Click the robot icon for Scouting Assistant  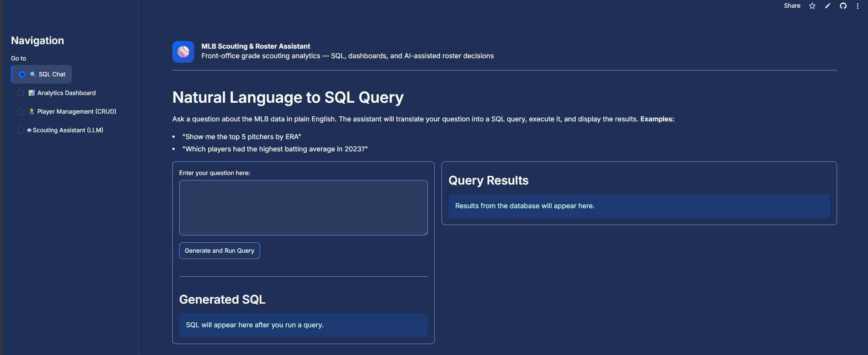pyautogui.click(x=29, y=130)
